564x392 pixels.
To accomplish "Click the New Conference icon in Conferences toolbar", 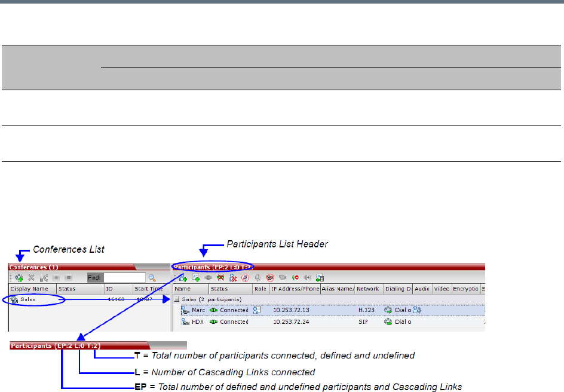I will tap(19, 278).
